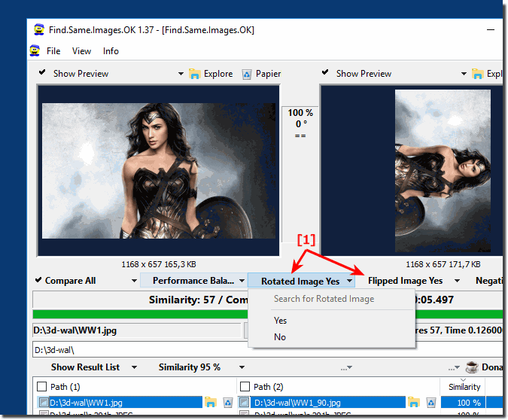The height and width of the screenshot is (420, 508).
Task: Expand the dots dropdown in the toolbar middle
Action: point(346,368)
